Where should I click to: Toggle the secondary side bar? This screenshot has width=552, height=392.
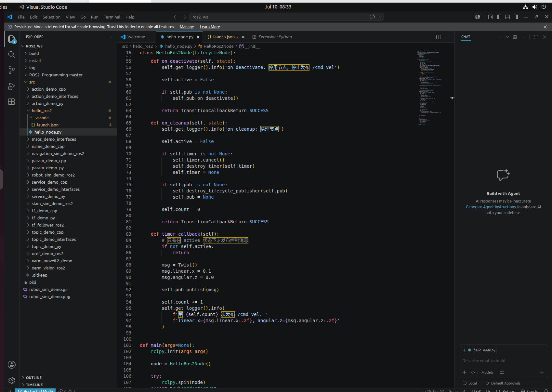[x=516, y=17]
